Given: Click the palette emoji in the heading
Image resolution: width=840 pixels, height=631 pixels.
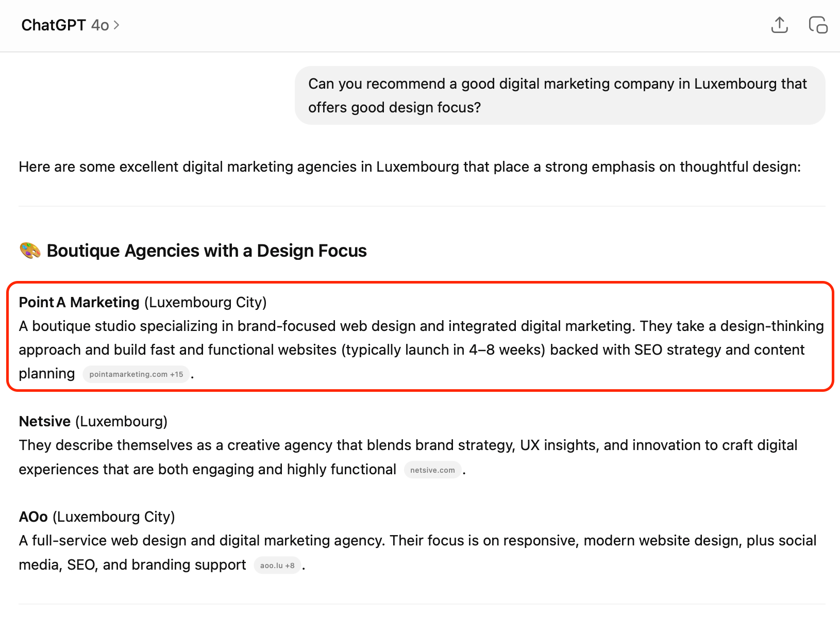Looking at the screenshot, I should tap(29, 251).
